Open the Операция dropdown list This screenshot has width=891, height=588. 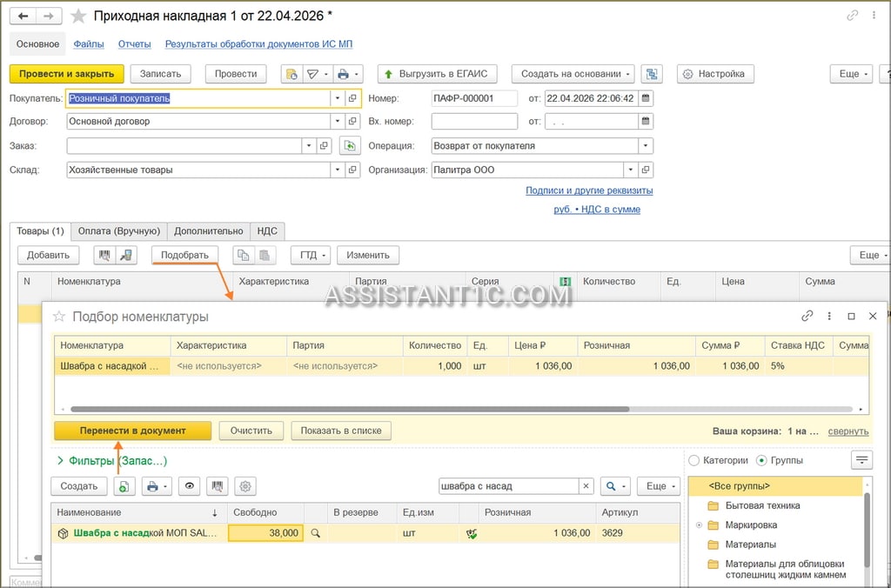[x=646, y=146]
